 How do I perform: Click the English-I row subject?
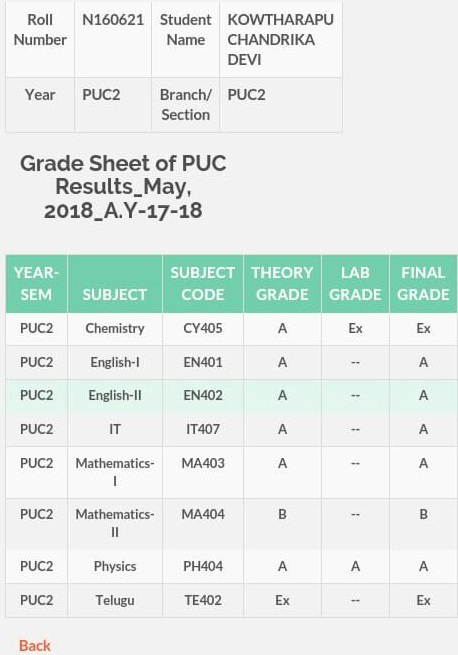tap(115, 362)
